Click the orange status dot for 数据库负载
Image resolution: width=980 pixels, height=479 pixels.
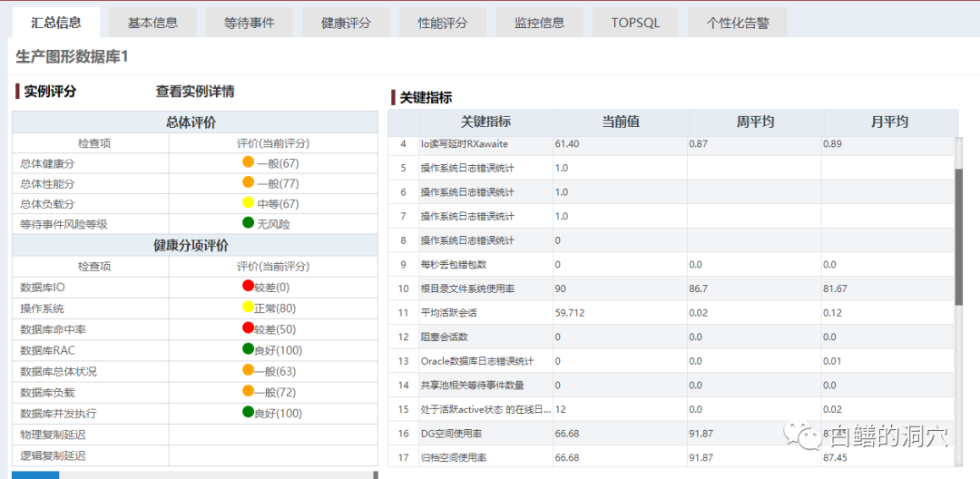coord(248,391)
